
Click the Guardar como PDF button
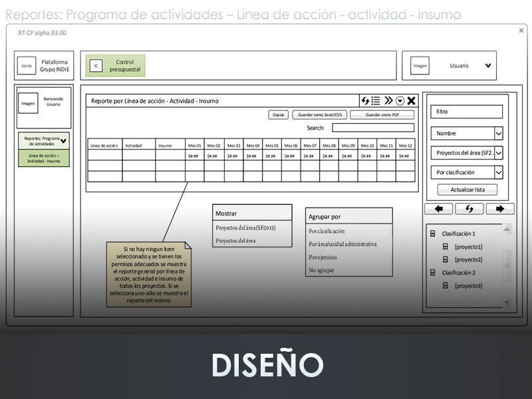382,115
